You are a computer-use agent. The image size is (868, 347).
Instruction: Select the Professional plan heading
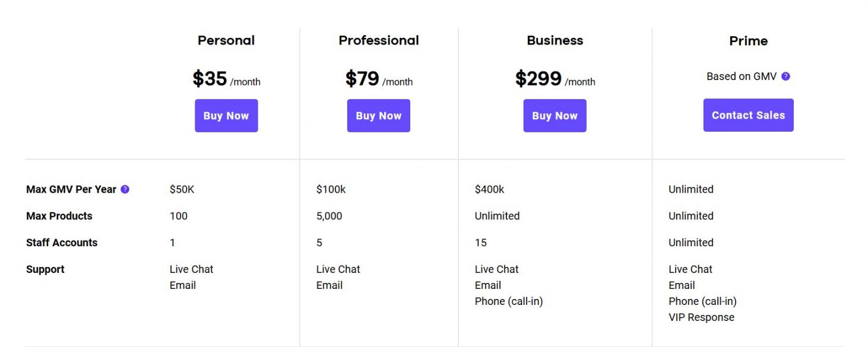pyautogui.click(x=379, y=40)
